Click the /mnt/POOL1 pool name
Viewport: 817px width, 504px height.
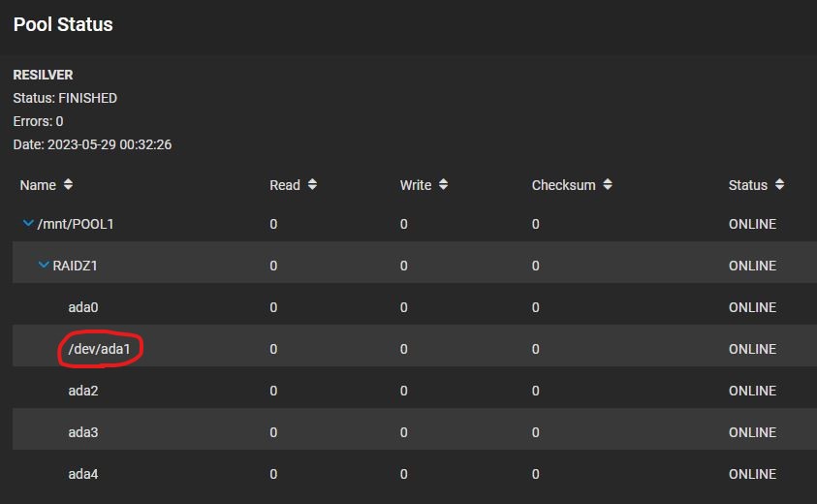point(76,224)
